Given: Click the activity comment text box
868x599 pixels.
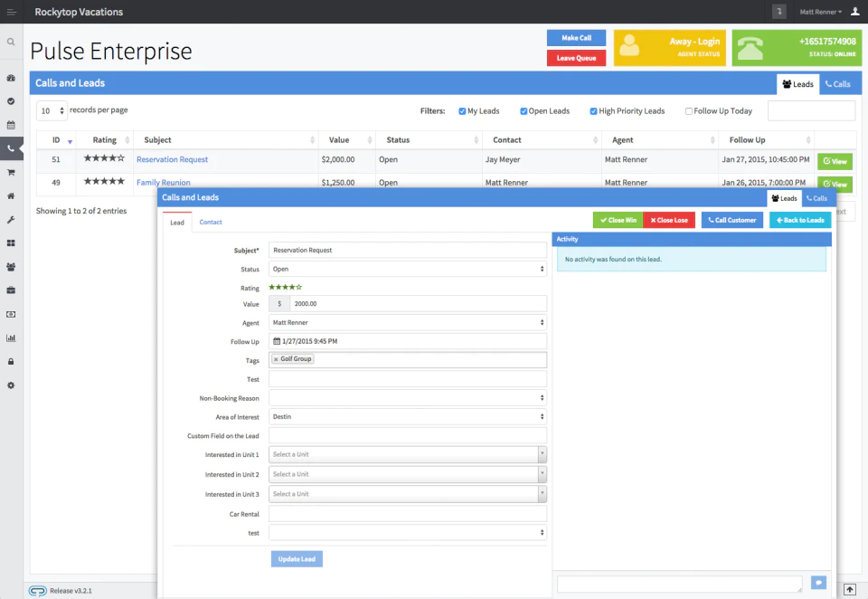Looking at the screenshot, I should (x=679, y=584).
